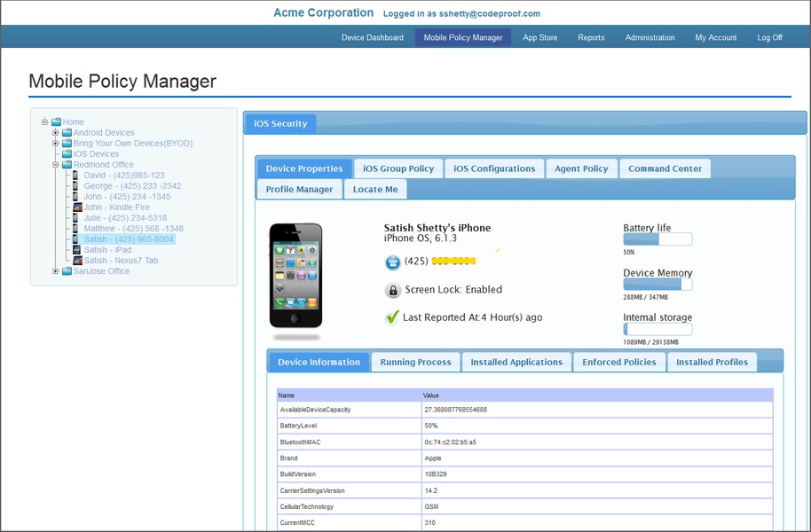Open Command Center tab
This screenshot has width=811, height=532.
point(665,168)
